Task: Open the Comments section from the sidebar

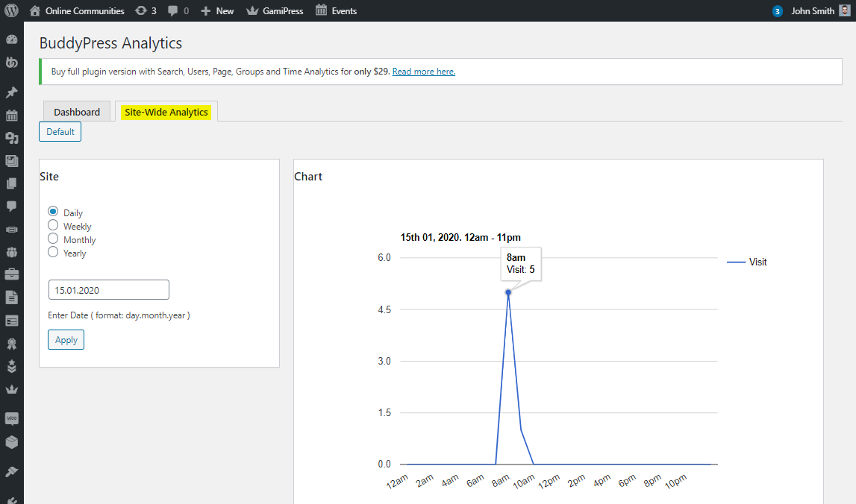Action: (x=11, y=207)
